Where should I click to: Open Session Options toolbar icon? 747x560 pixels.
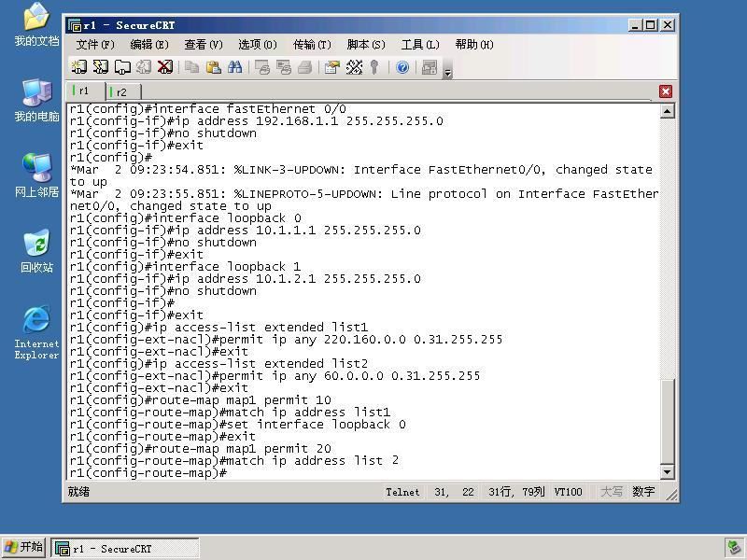(x=332, y=67)
